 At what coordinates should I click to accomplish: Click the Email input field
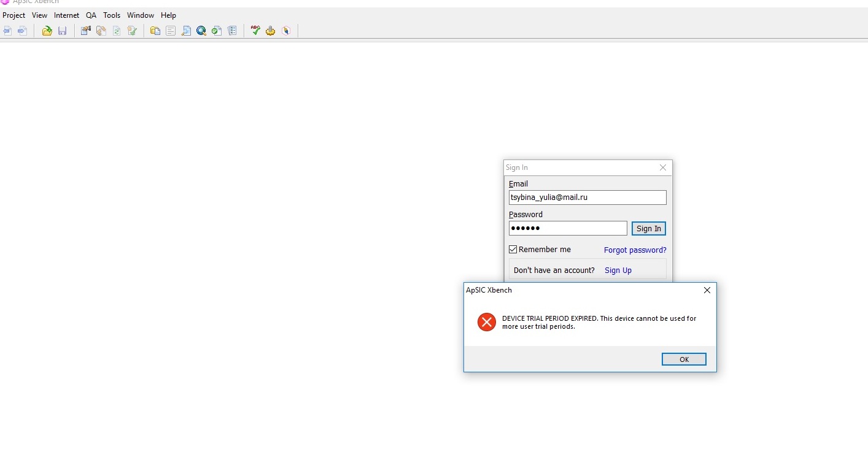[x=587, y=198]
